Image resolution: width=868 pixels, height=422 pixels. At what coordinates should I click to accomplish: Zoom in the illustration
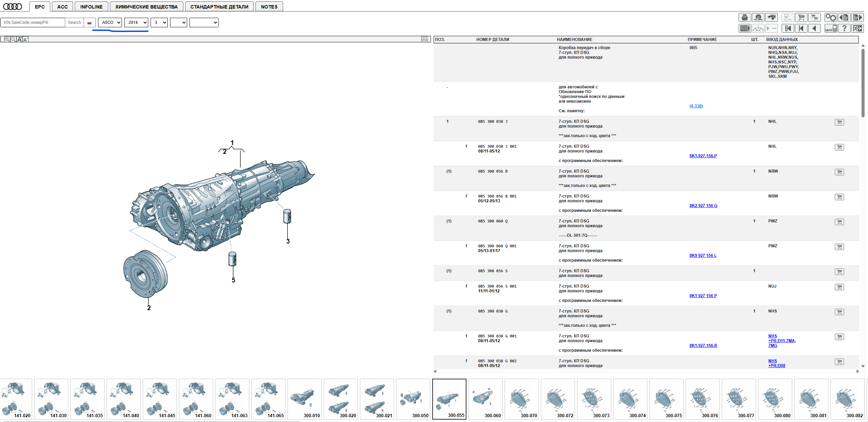click(7, 39)
